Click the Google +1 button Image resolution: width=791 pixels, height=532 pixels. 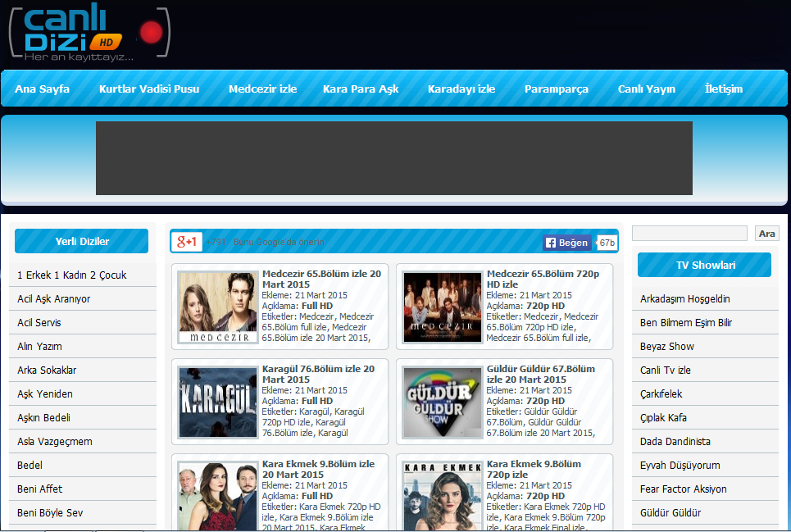tap(188, 242)
